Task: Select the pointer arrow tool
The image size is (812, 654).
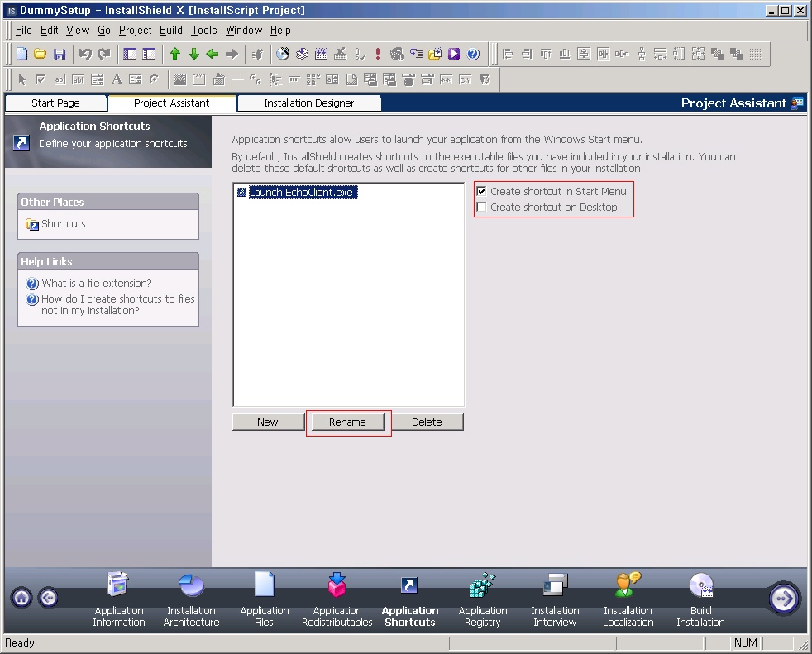Action: coord(21,79)
